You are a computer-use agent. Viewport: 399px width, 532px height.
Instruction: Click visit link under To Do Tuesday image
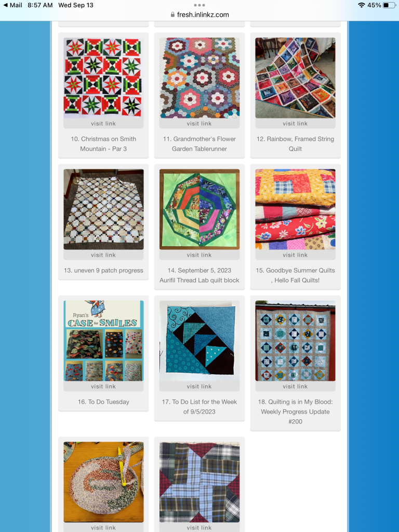103,387
